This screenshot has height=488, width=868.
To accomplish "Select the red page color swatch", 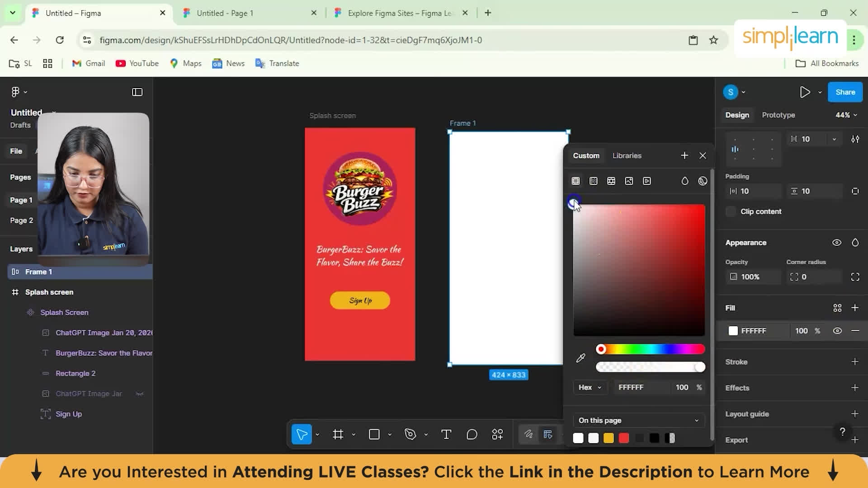I will pyautogui.click(x=624, y=438).
